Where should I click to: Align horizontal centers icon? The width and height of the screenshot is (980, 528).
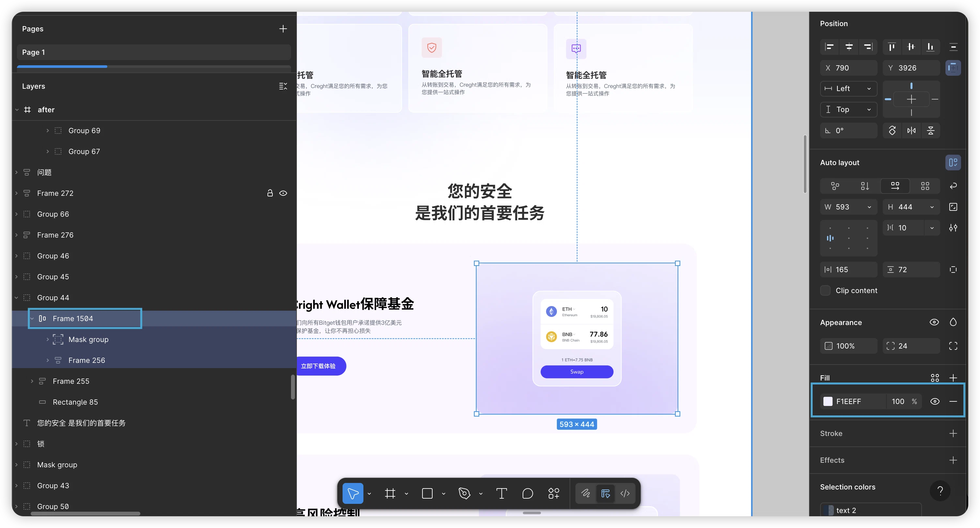tap(849, 47)
